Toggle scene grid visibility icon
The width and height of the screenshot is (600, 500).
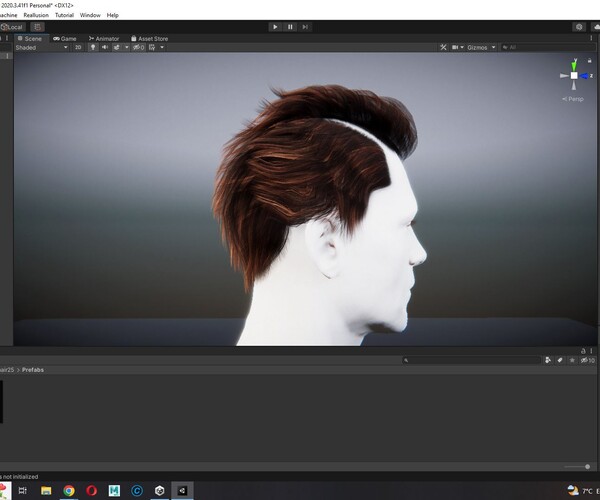coord(152,47)
